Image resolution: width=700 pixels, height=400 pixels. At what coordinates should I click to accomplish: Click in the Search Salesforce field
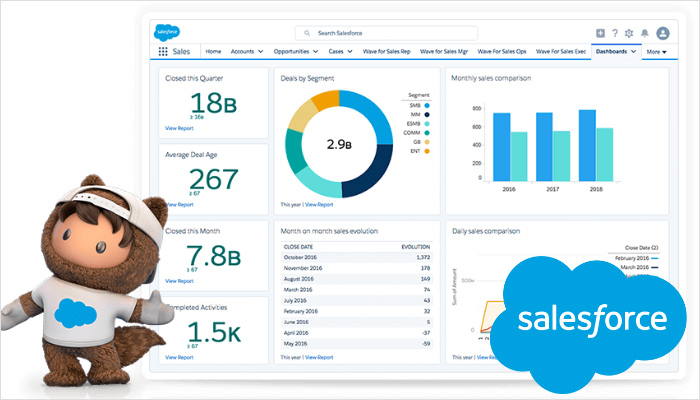(x=386, y=33)
